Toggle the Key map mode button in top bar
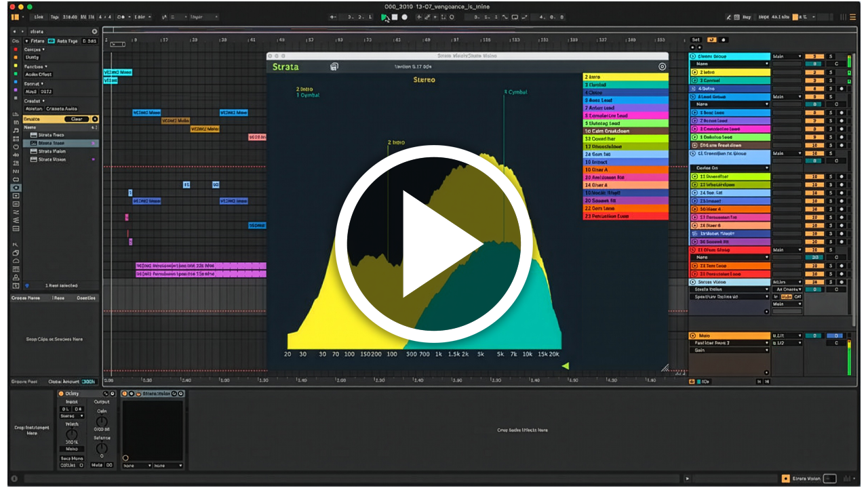Viewport: 868px width, 488px height. [x=747, y=17]
